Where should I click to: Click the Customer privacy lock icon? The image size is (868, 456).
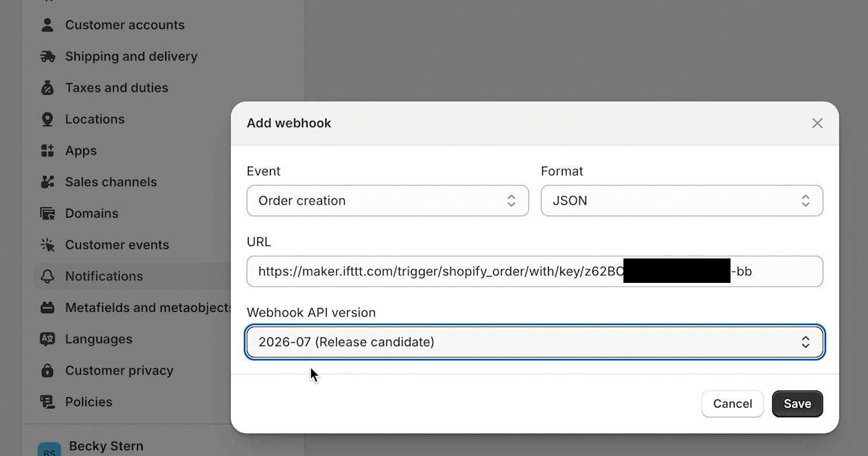tap(47, 371)
